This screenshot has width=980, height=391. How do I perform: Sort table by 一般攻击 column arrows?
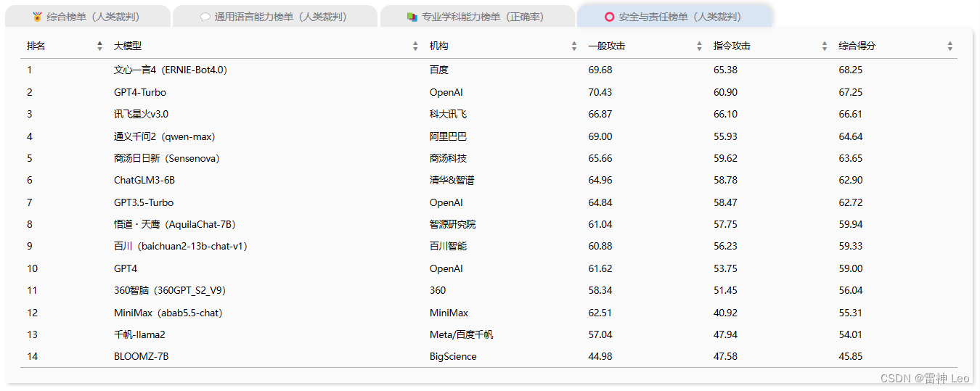[699, 46]
